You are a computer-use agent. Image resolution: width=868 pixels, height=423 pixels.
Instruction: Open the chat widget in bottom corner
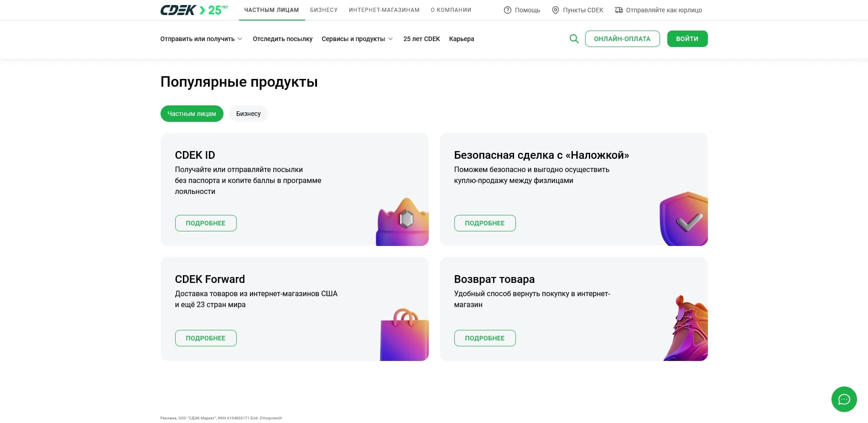tap(844, 399)
